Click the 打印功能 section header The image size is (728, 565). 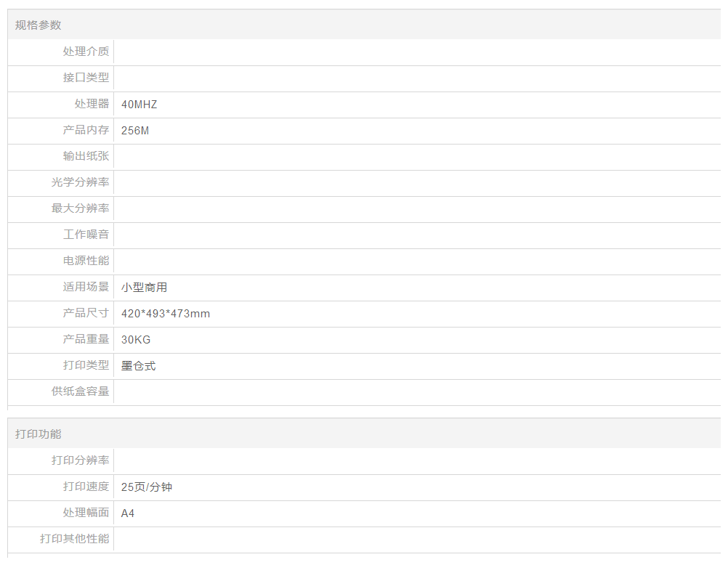click(x=39, y=434)
